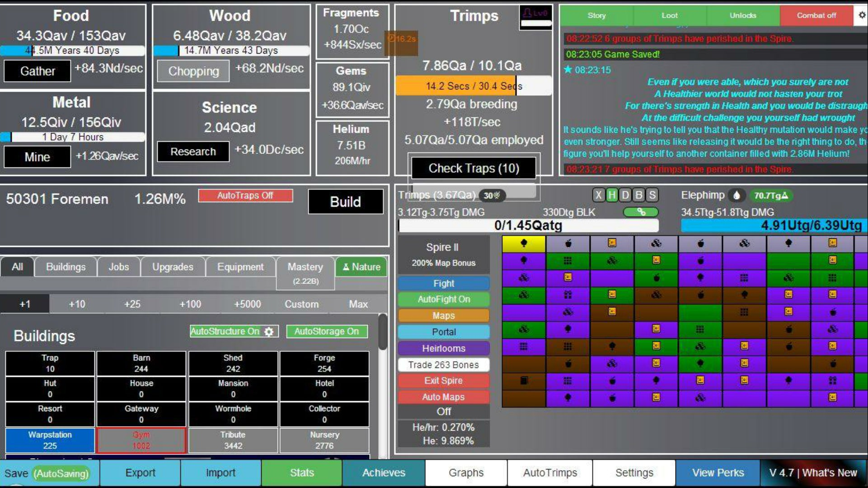The width and height of the screenshot is (868, 488).
Task: Open the green Nature tab
Action: click(x=361, y=267)
